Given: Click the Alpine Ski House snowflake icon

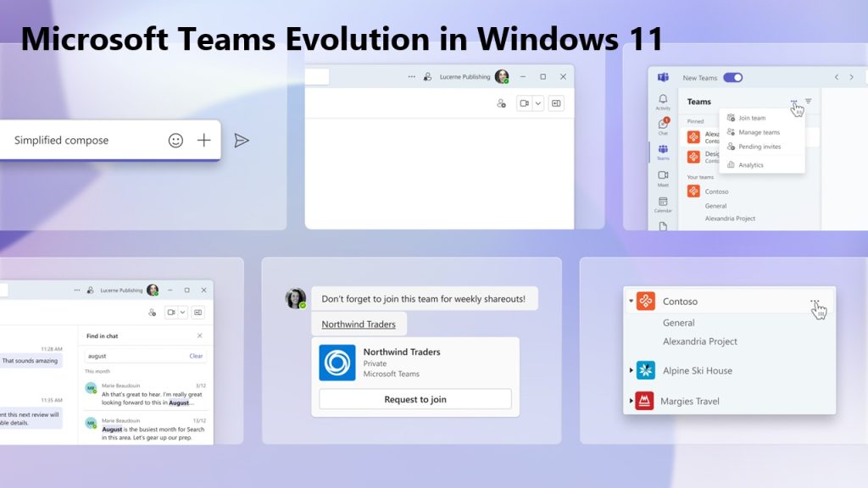Looking at the screenshot, I should (x=645, y=370).
